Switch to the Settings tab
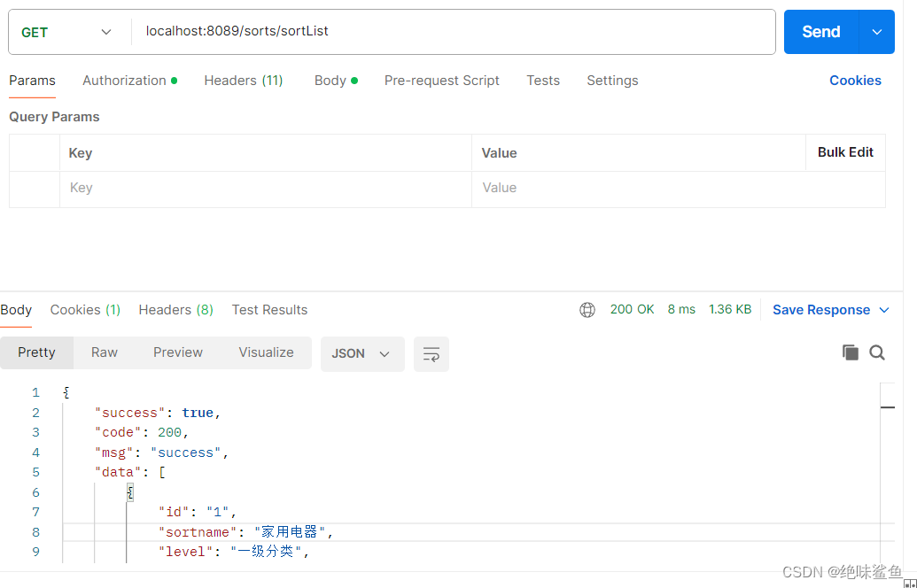The width and height of the screenshot is (917, 588). pyautogui.click(x=612, y=81)
